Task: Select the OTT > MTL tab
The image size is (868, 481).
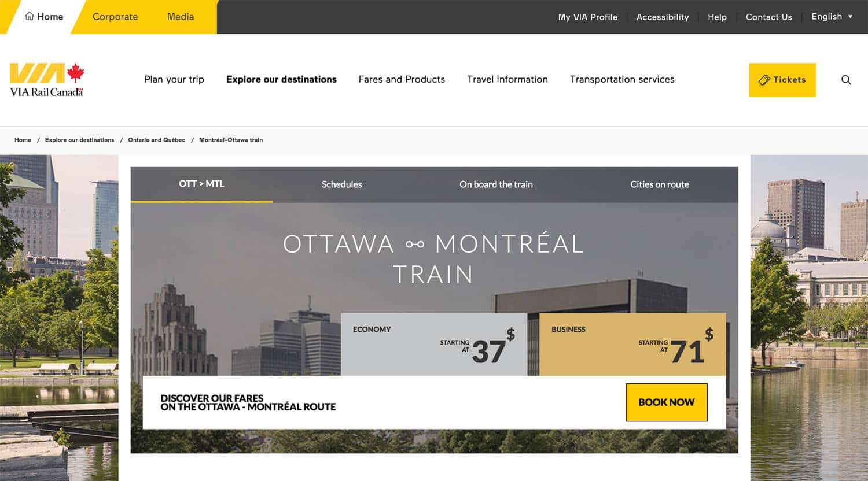Action: coord(201,184)
